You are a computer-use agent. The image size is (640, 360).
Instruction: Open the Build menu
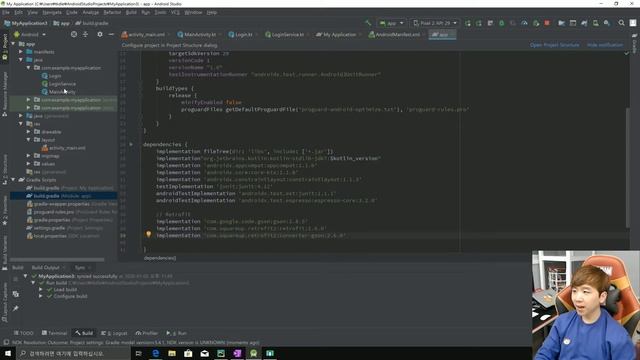[131, 13]
